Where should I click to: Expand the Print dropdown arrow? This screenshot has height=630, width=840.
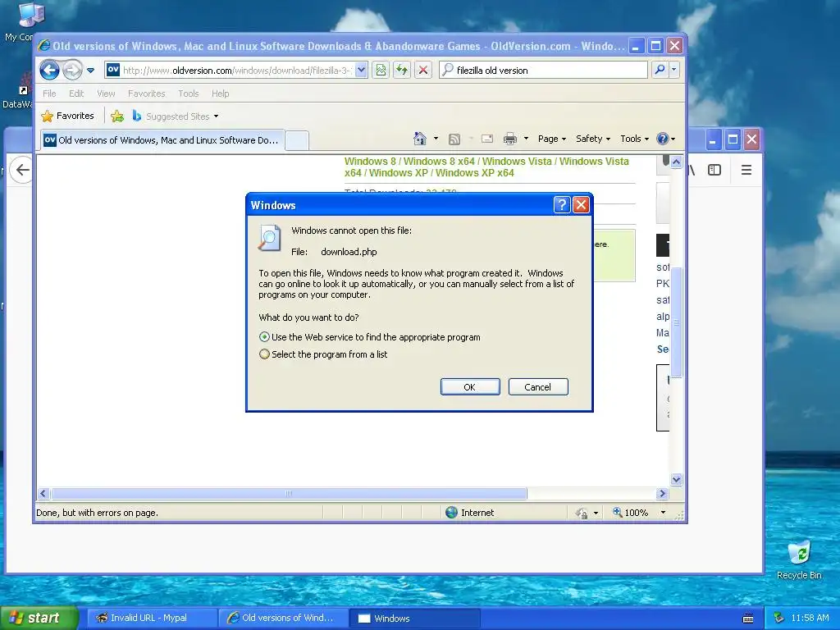526,139
